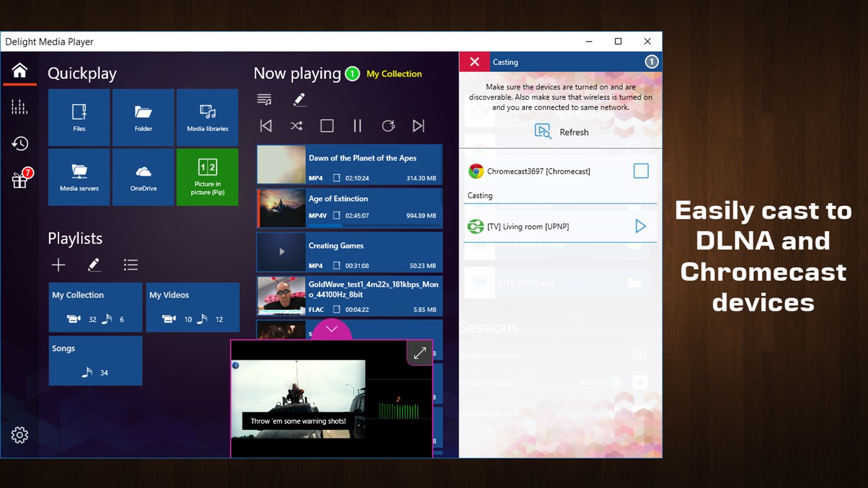868x488 pixels.
Task: Open settings via the gear icon
Action: click(19, 435)
